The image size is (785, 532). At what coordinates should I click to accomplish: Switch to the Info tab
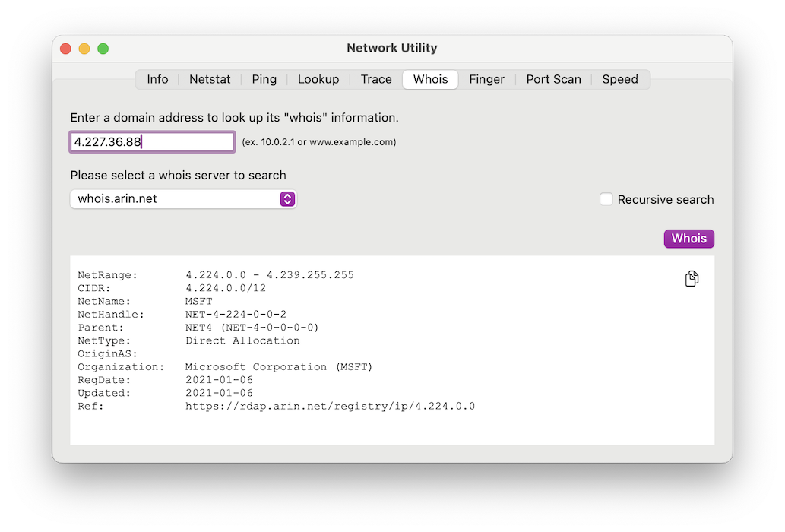[x=157, y=79]
